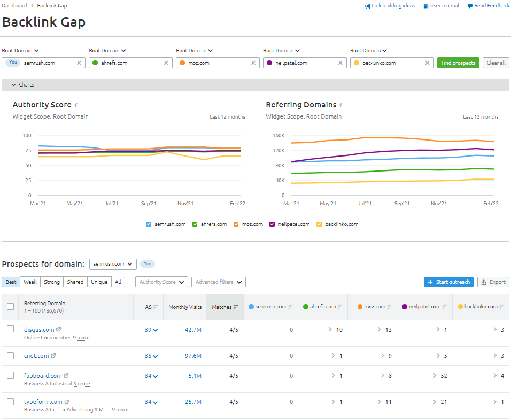Click Find prospects button
The width and height of the screenshot is (511, 420).
point(458,63)
